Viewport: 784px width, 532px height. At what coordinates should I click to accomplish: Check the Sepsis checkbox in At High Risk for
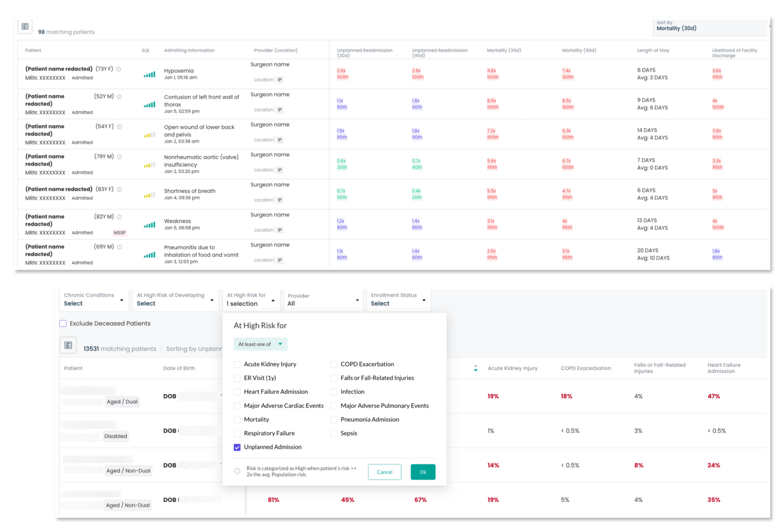pos(333,433)
